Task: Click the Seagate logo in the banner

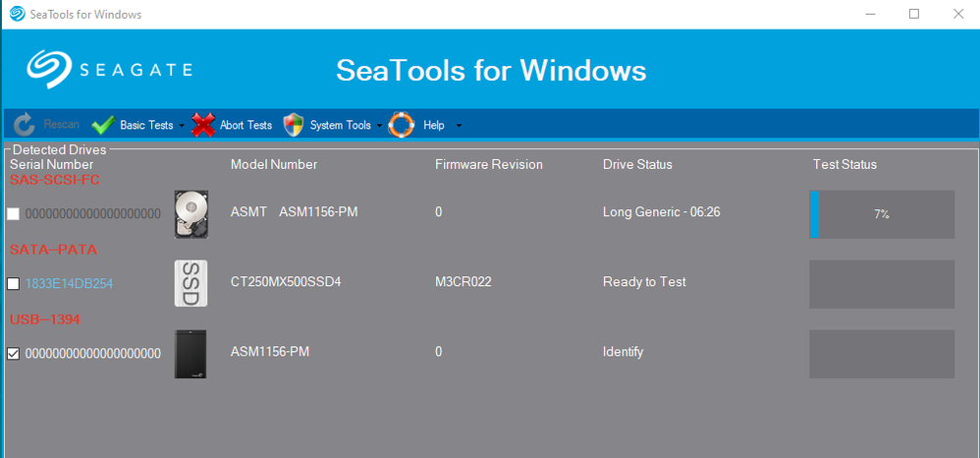Action: tap(110, 70)
